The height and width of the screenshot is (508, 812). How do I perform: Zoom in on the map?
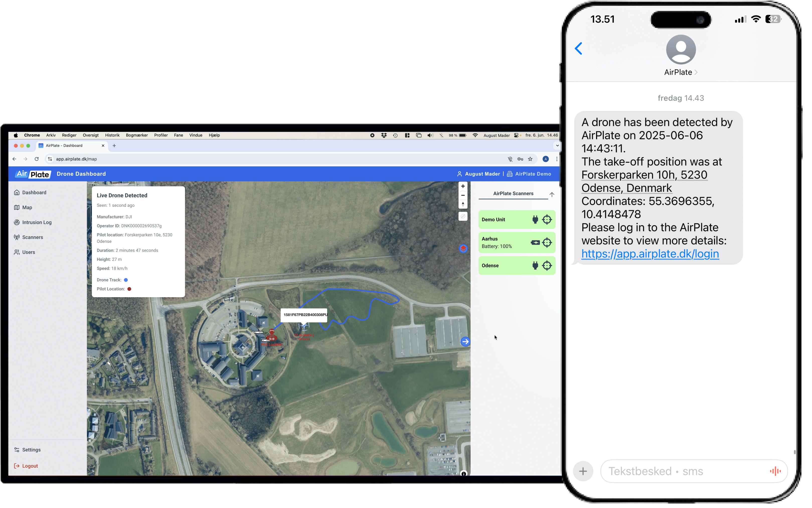(463, 186)
